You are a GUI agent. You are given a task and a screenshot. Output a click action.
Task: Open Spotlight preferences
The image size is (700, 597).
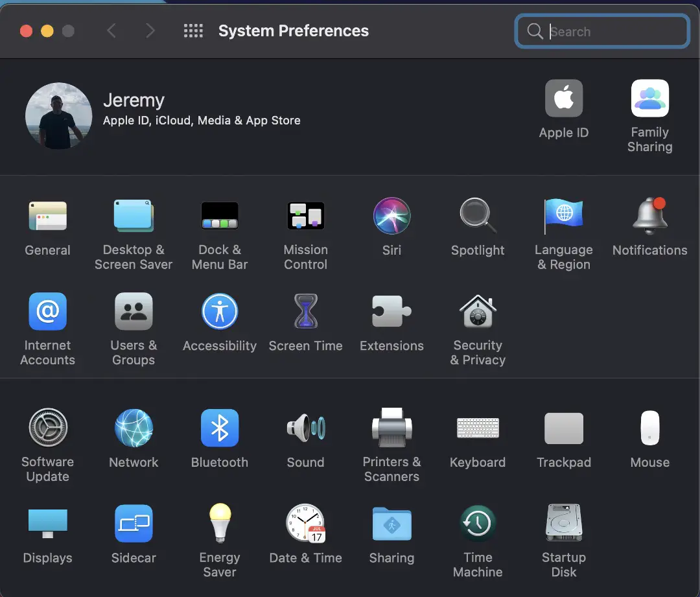pyautogui.click(x=478, y=216)
